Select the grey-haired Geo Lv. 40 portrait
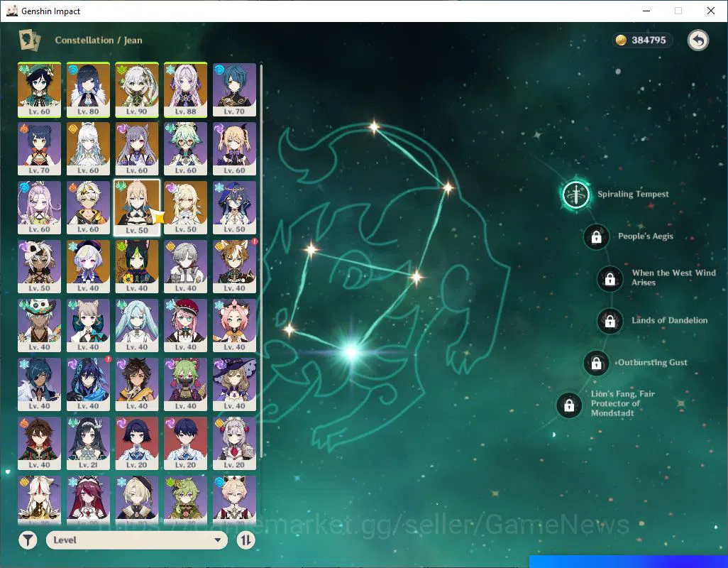 (186, 266)
